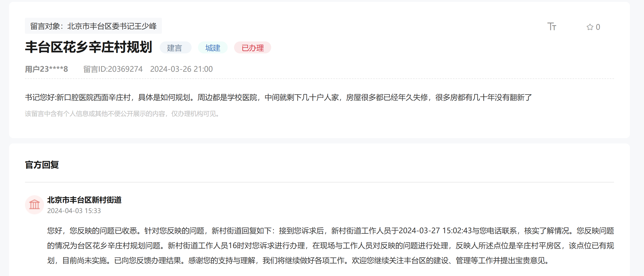Click the reply timestamp 2024-04-03 15:33
Image resolution: width=644 pixels, height=276 pixels.
coord(74,211)
